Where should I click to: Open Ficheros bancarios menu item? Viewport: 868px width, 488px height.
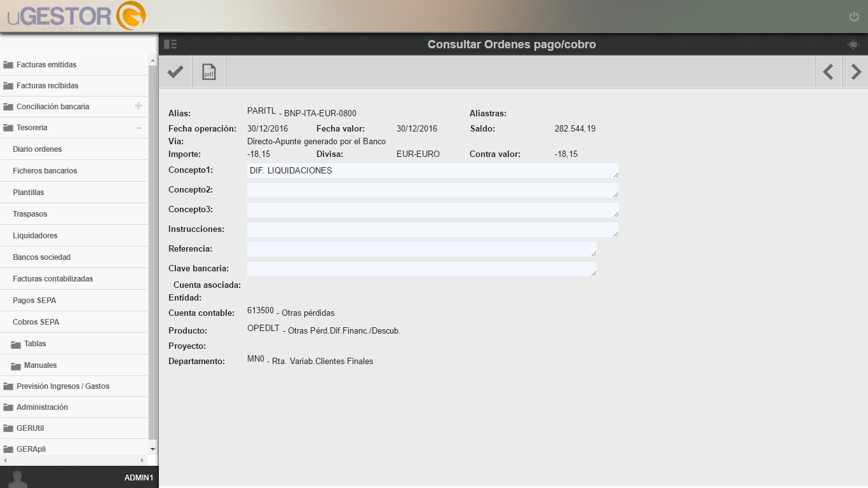(74, 171)
